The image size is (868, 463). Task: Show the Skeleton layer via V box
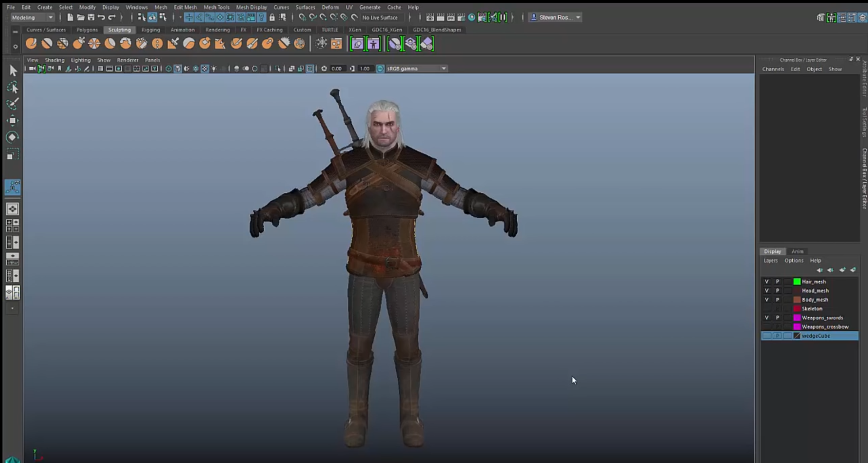click(x=767, y=309)
